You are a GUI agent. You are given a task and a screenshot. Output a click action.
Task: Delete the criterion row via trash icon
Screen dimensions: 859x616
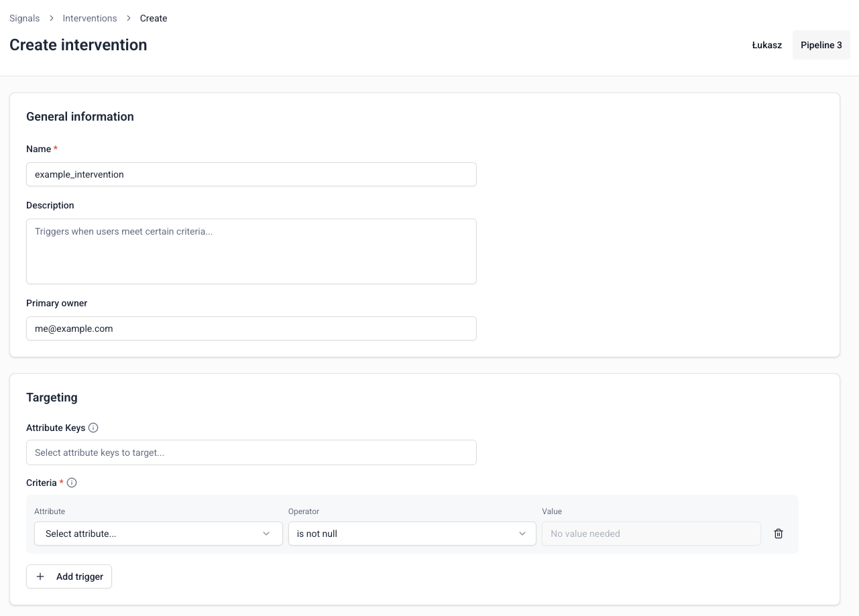pyautogui.click(x=779, y=534)
